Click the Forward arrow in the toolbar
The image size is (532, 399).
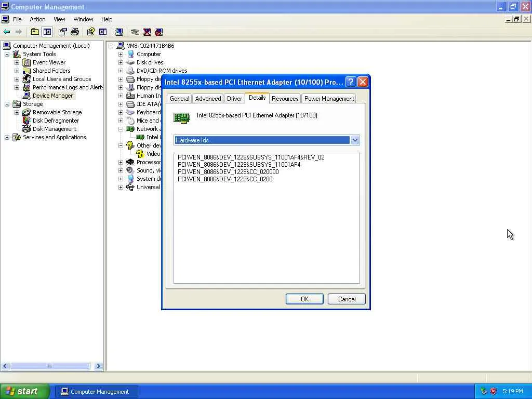18,32
